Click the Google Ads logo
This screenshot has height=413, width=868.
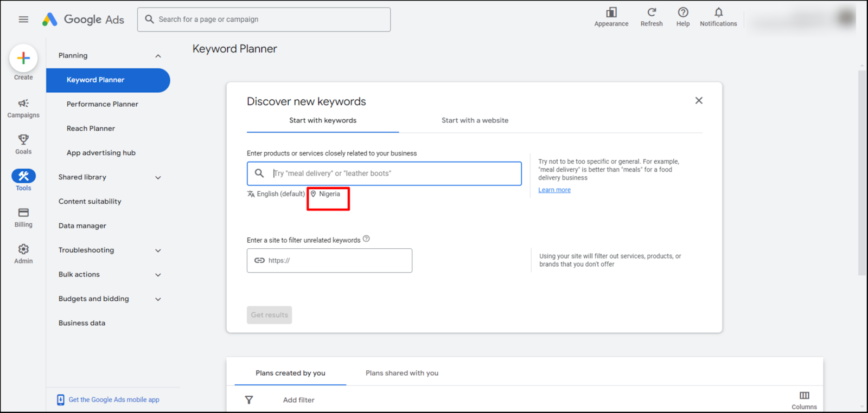tap(84, 20)
